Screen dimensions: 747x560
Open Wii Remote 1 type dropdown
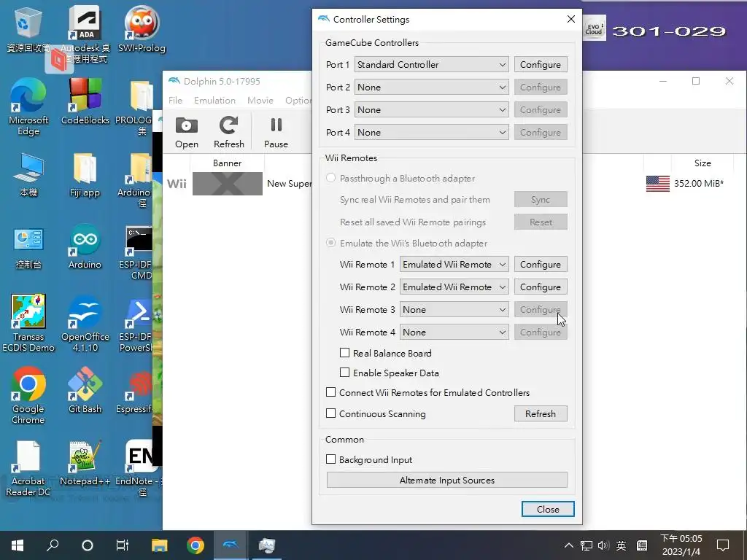pos(454,264)
